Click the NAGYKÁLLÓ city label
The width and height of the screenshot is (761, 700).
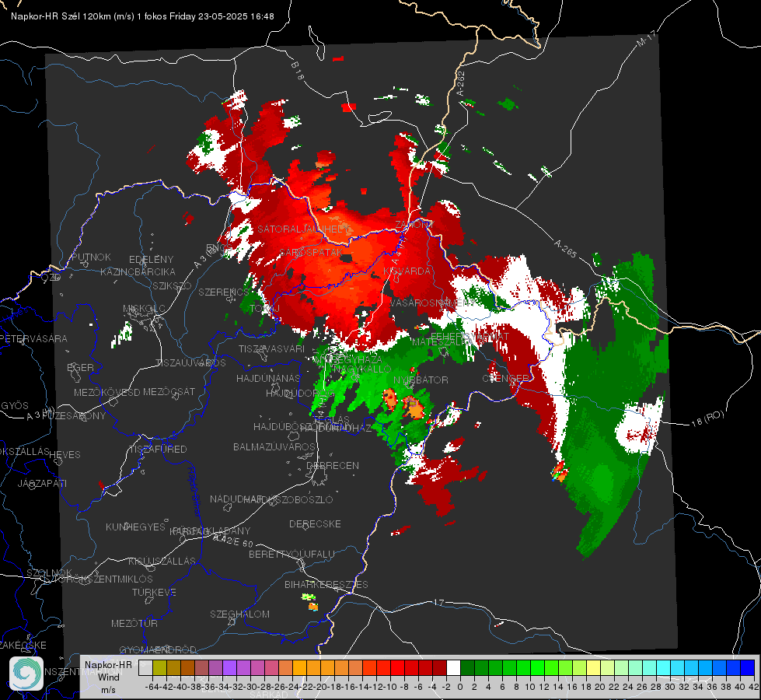[x=362, y=369]
